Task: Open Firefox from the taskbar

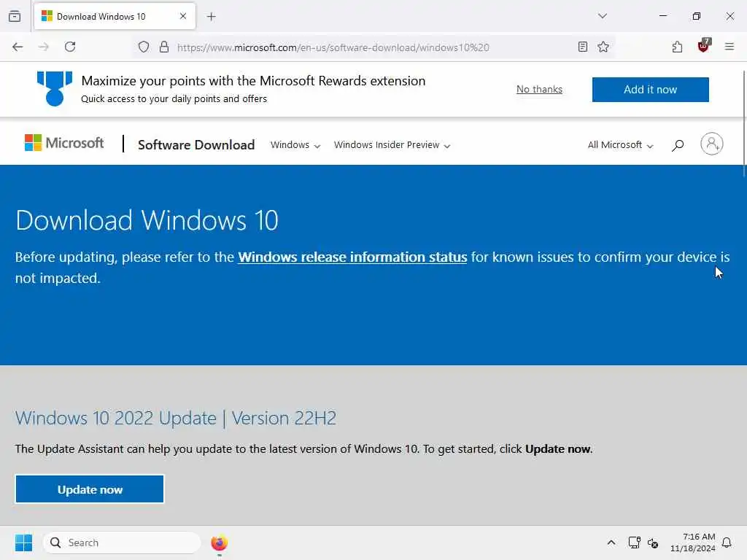Action: click(219, 542)
